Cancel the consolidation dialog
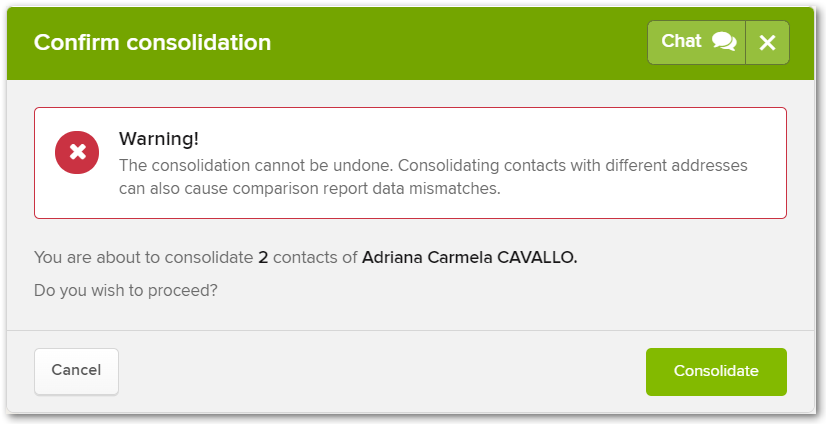Image resolution: width=826 pixels, height=424 pixels. 76,371
